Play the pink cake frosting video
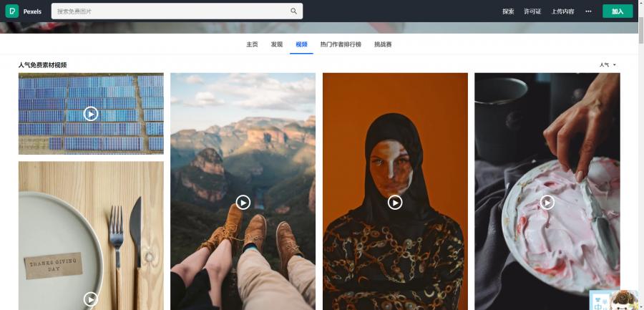The image size is (644, 310). (547, 203)
